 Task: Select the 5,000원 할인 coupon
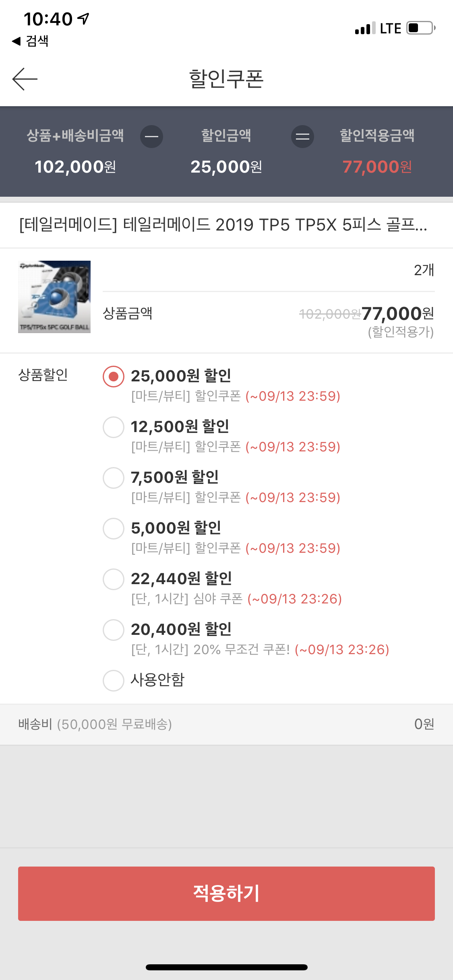point(114,529)
